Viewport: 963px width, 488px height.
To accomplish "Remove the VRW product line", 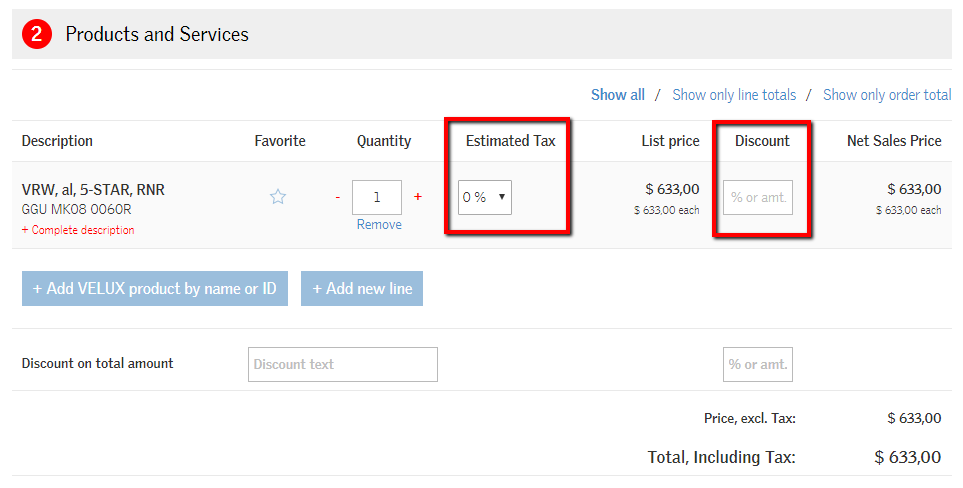I will tap(379, 225).
